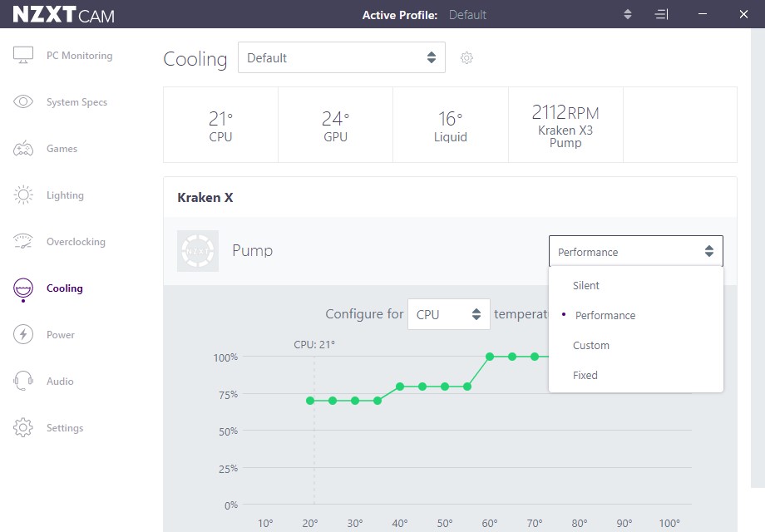Viewport: 765px width, 532px height.
Task: Open the Settings section label
Action: 65,428
